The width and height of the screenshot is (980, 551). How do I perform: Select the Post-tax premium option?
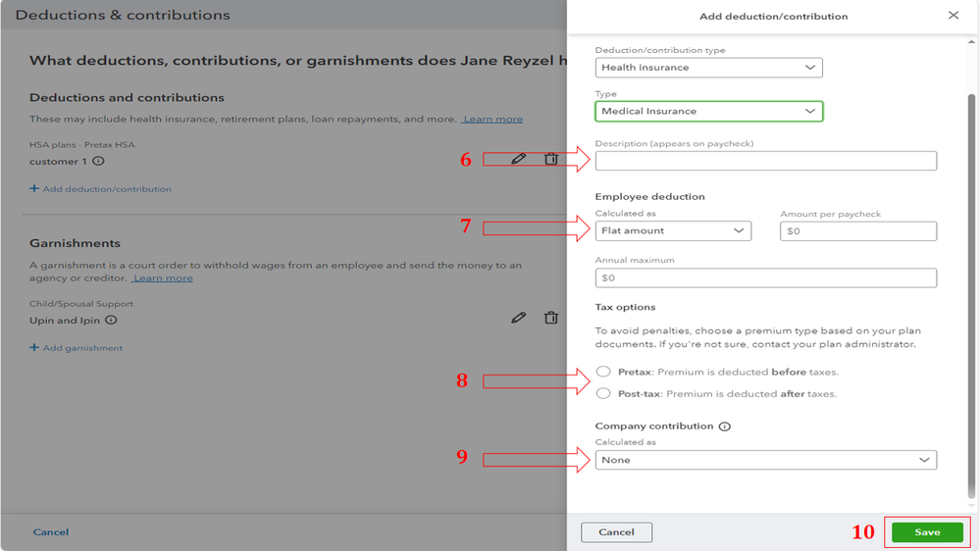603,394
